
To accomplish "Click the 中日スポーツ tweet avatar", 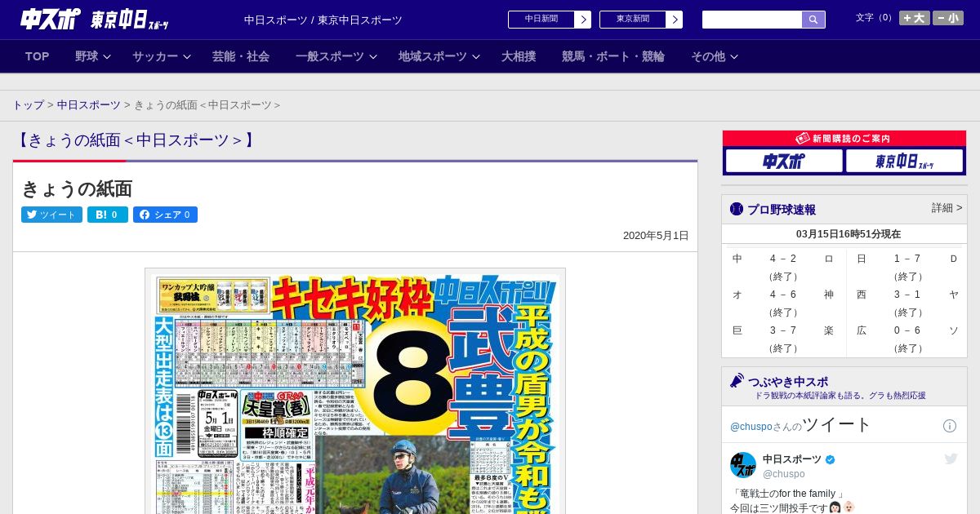I will pyautogui.click(x=743, y=465).
